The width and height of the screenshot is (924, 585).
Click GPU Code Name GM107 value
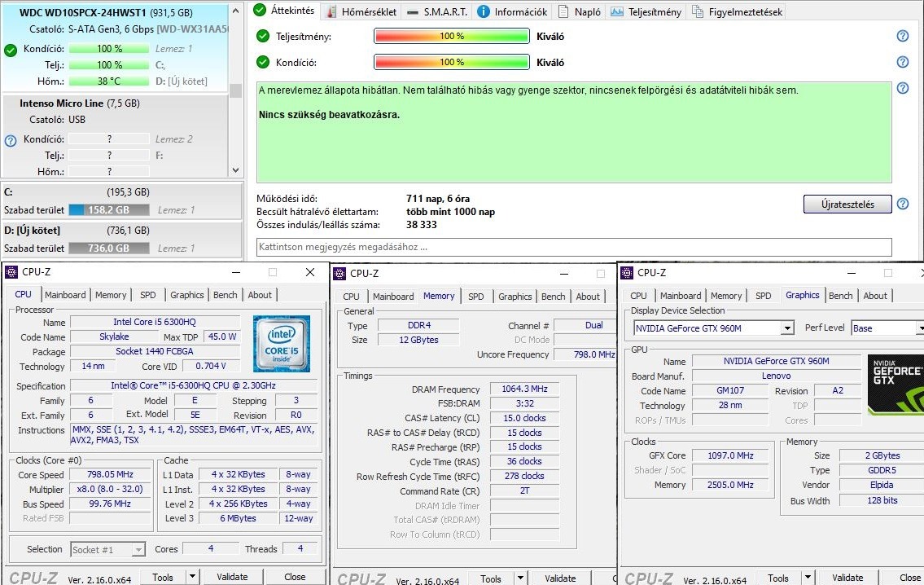(730, 390)
